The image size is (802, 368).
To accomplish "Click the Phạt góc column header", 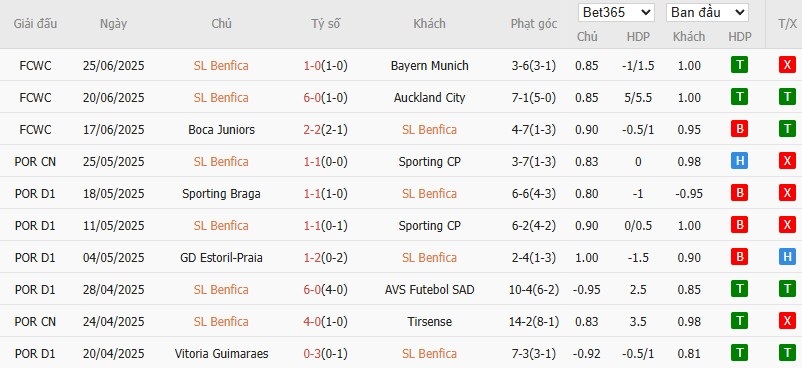I will 533,24.
